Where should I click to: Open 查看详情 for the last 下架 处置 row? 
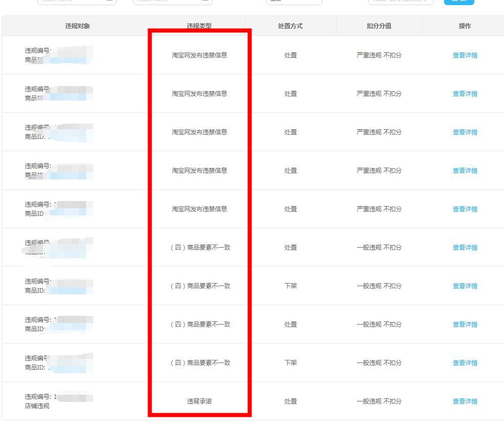coord(465,362)
